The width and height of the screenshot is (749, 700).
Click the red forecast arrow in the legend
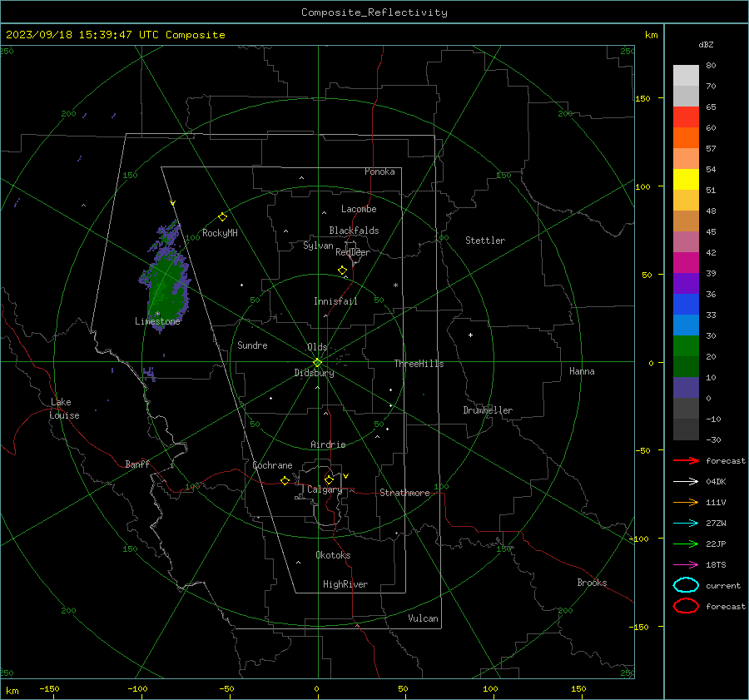686,460
